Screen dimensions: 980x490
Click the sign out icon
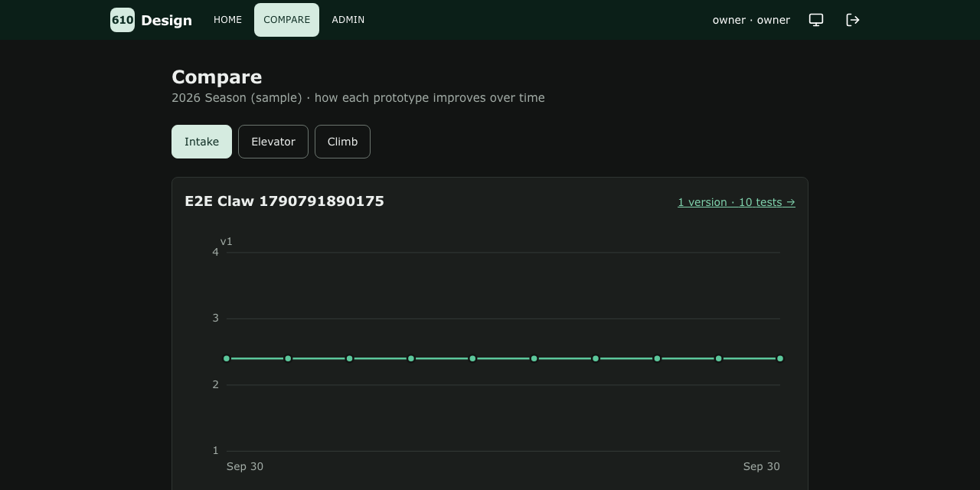pyautogui.click(x=853, y=20)
